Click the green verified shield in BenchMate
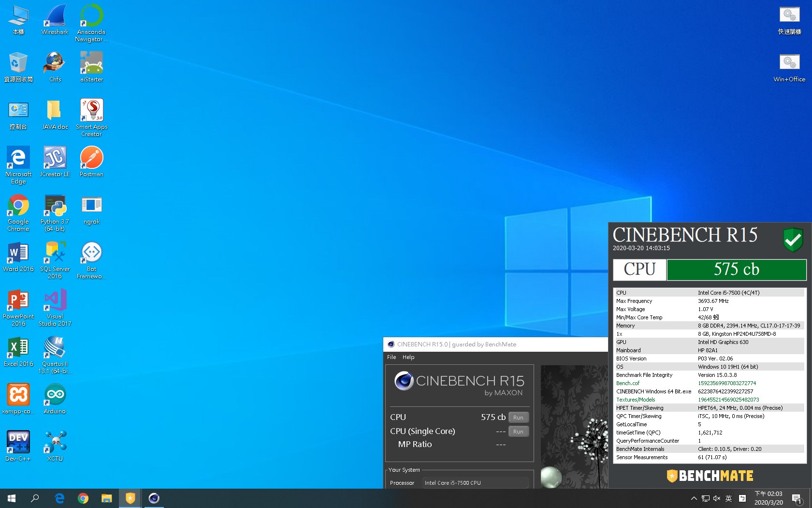 coord(793,239)
